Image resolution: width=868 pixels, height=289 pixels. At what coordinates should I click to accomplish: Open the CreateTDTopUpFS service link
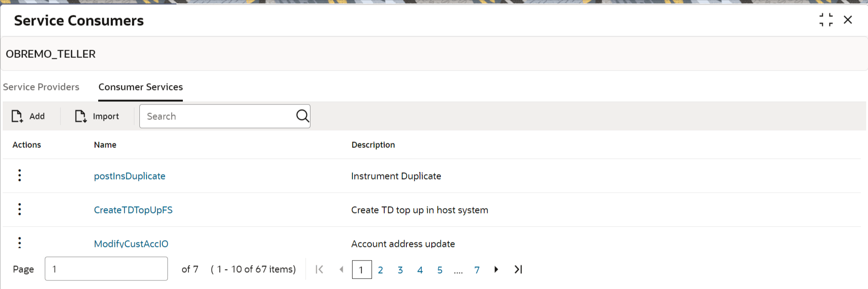click(x=133, y=210)
